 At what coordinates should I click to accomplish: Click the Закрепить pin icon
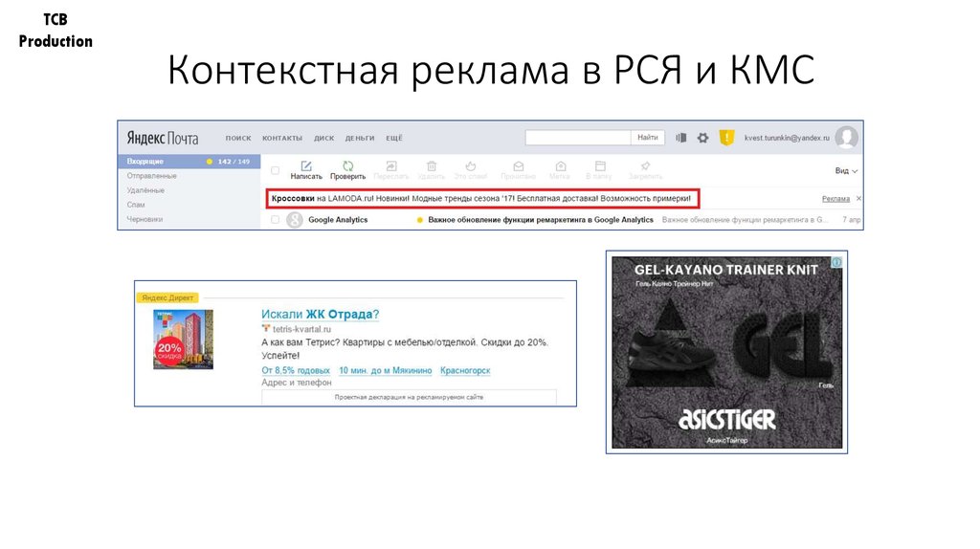click(645, 165)
